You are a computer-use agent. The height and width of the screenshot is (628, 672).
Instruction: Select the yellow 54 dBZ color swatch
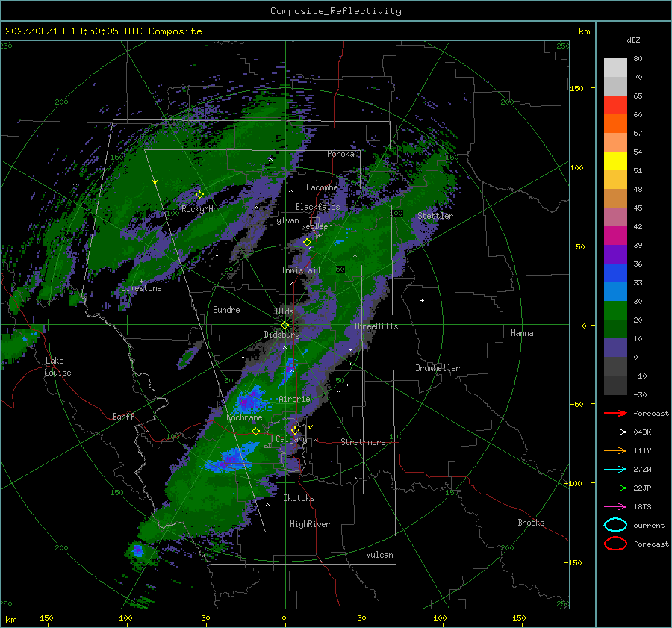pos(615,161)
